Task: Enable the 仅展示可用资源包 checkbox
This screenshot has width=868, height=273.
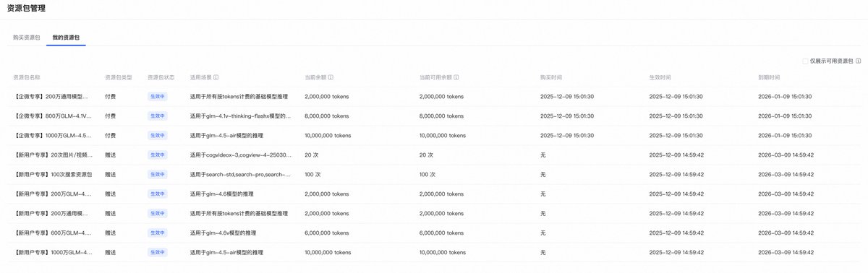Action: (805, 61)
